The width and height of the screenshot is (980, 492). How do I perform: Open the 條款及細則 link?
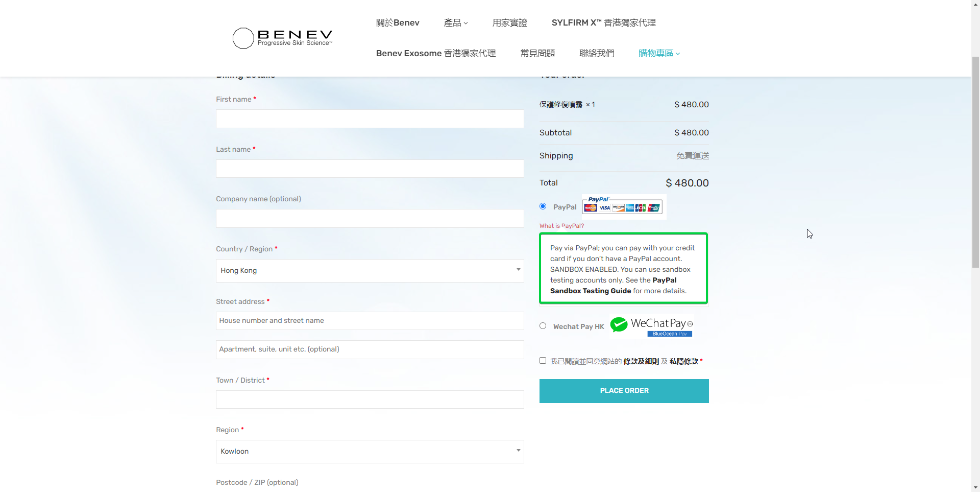(641, 361)
